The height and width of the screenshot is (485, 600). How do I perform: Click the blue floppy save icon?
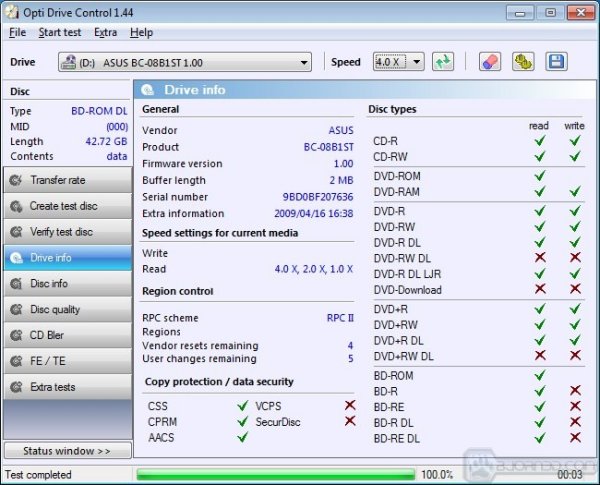[x=556, y=62]
